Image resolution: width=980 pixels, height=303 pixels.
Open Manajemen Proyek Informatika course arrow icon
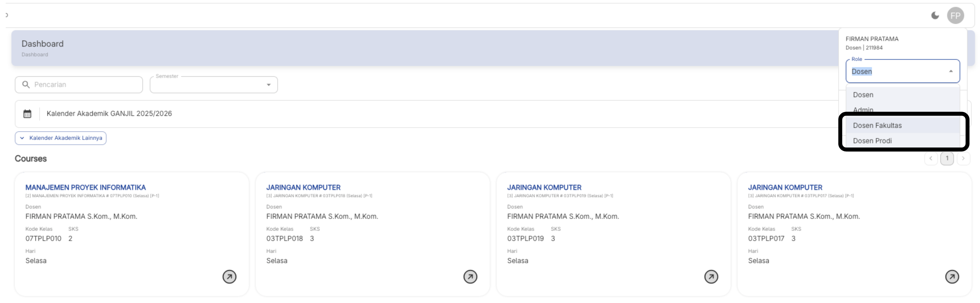[229, 277]
